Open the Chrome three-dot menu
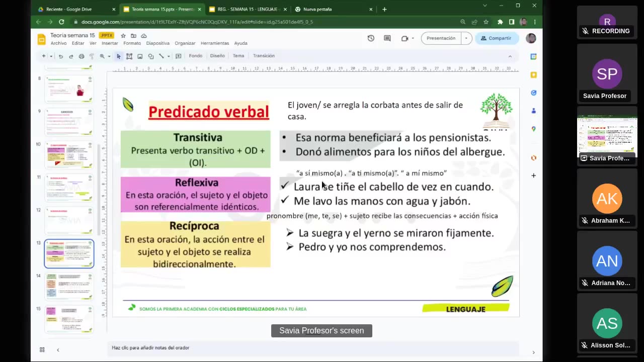Image resolution: width=644 pixels, height=362 pixels. click(x=534, y=22)
